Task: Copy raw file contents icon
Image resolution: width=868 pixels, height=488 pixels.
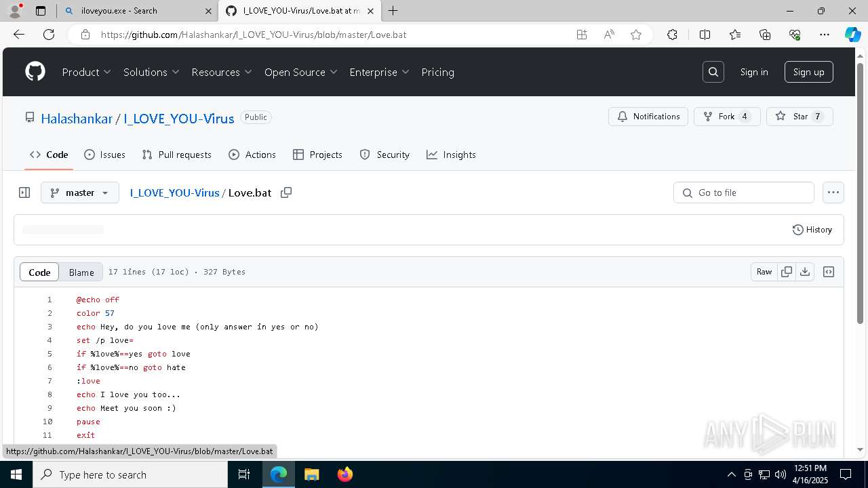Action: (787, 272)
